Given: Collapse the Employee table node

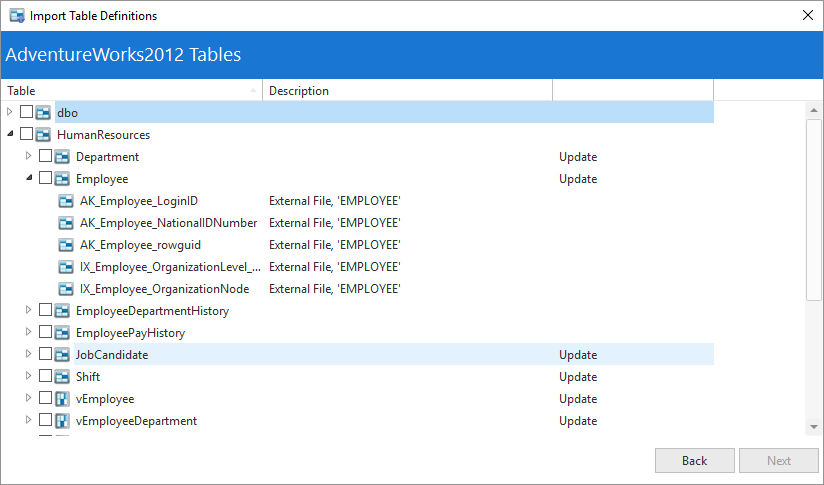Looking at the screenshot, I should tap(29, 178).
